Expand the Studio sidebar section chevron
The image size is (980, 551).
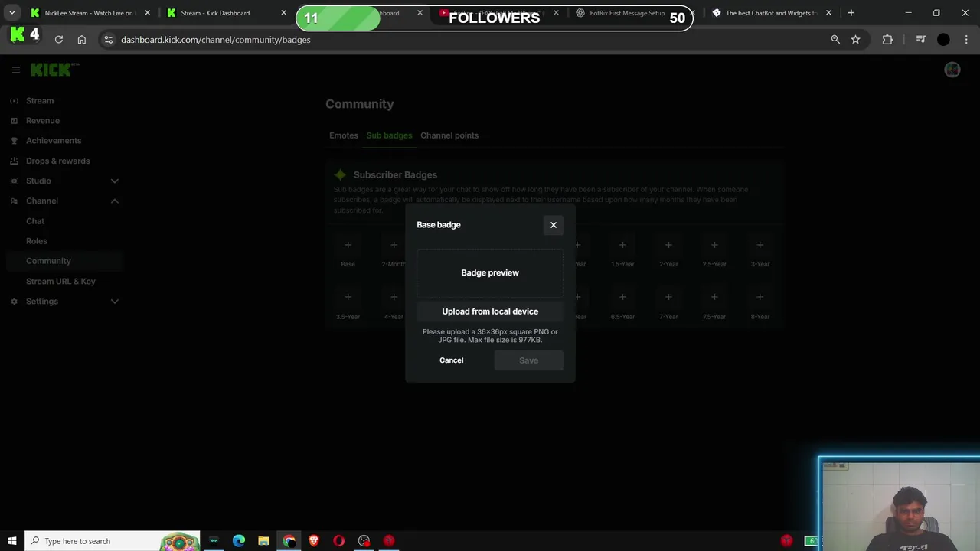(x=114, y=181)
